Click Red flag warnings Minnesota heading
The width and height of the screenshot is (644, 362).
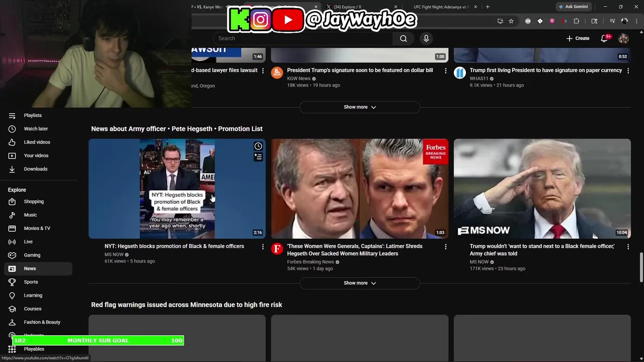coord(187,305)
